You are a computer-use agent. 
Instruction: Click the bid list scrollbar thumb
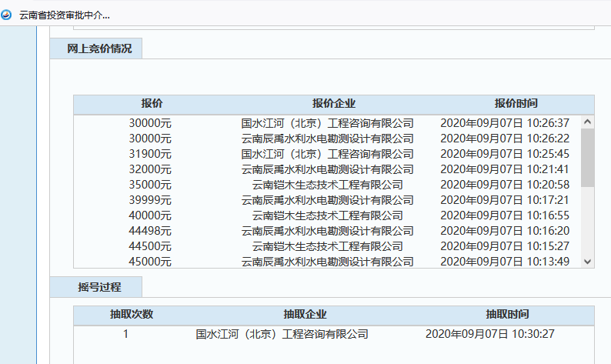tap(588, 158)
